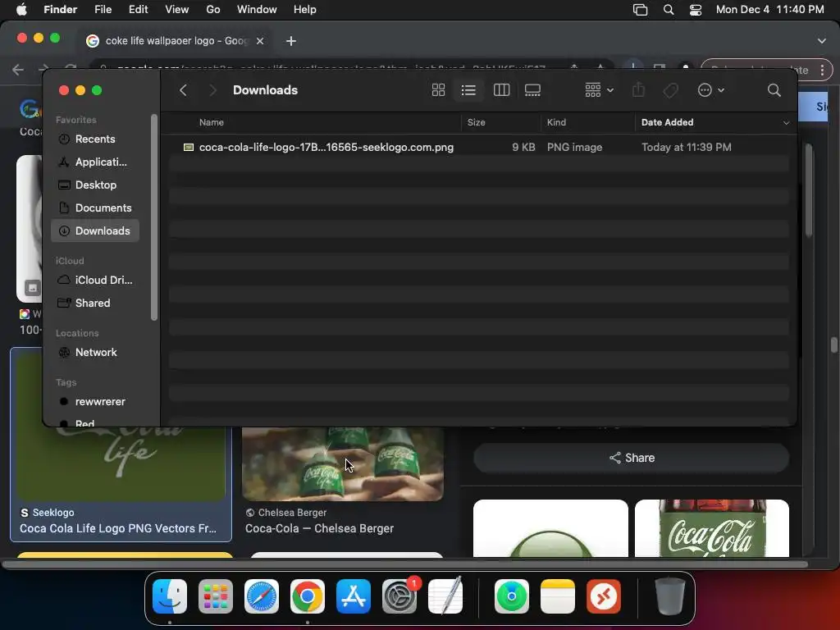Image resolution: width=840 pixels, height=630 pixels.
Task: Open the View menu
Action: (177, 10)
